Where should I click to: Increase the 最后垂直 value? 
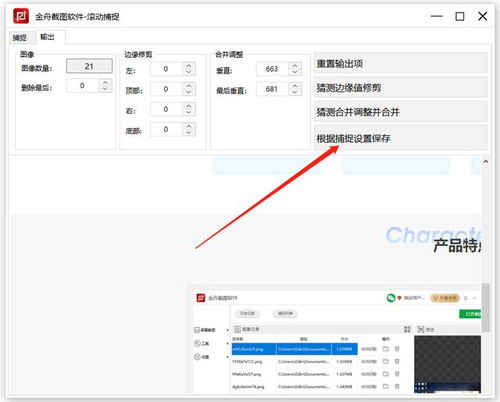[x=295, y=86]
